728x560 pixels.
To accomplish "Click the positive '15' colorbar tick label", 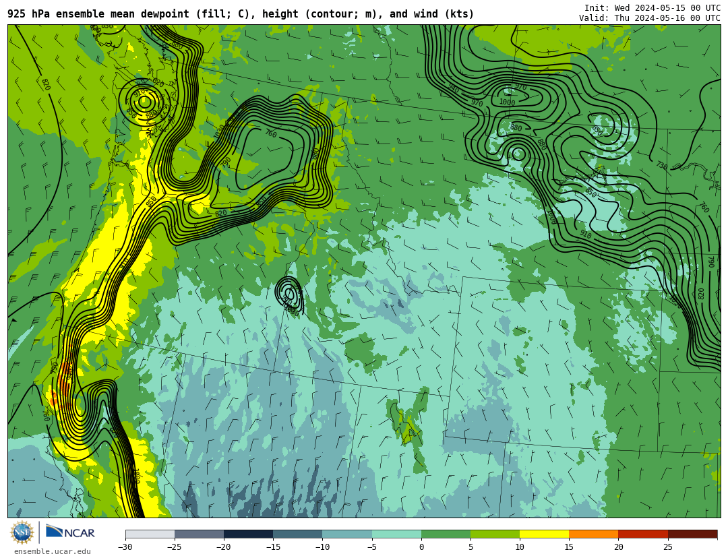I will tap(569, 547).
